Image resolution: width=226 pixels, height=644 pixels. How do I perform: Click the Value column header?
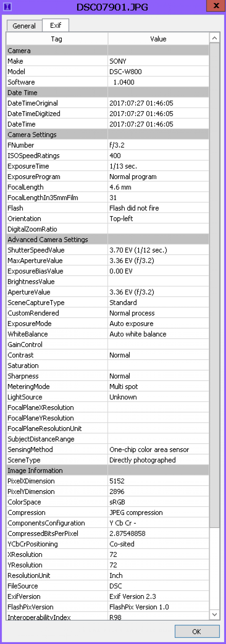158,39
